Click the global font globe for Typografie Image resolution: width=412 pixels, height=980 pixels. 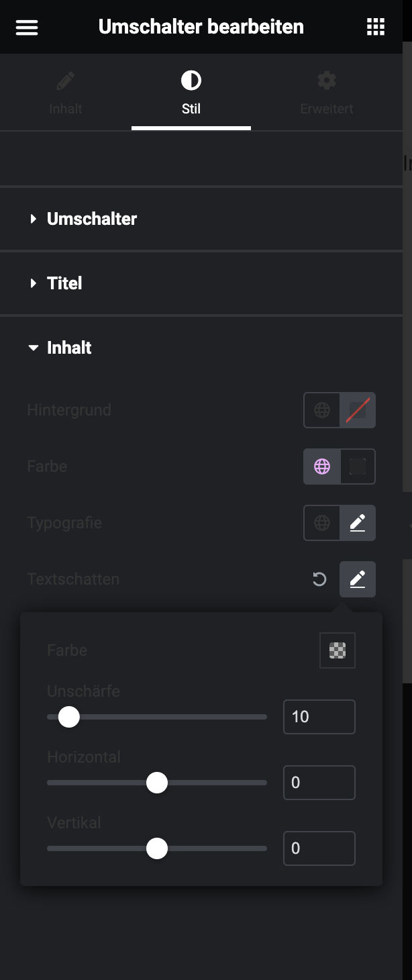click(x=322, y=523)
